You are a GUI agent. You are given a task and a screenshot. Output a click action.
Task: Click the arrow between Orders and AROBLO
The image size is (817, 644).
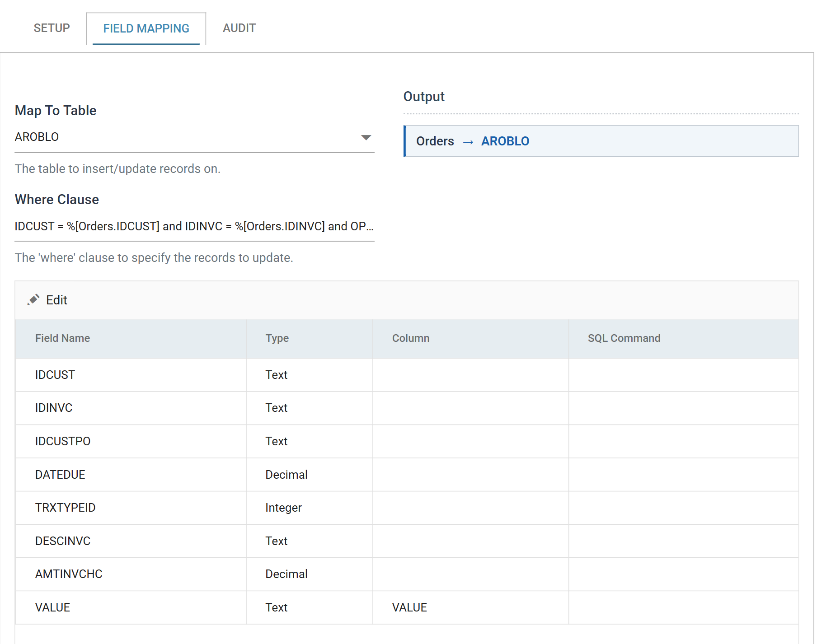coord(468,142)
